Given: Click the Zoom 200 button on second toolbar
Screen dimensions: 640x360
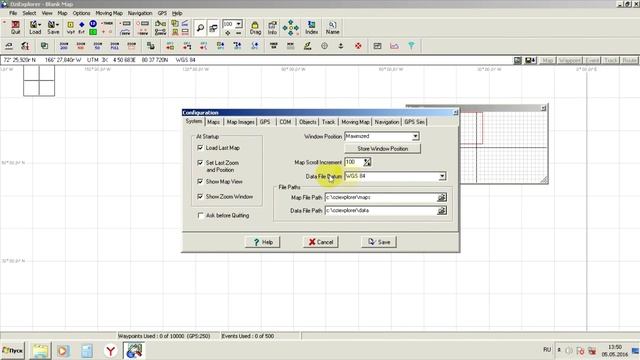Looking at the screenshot, I should coord(64,46).
